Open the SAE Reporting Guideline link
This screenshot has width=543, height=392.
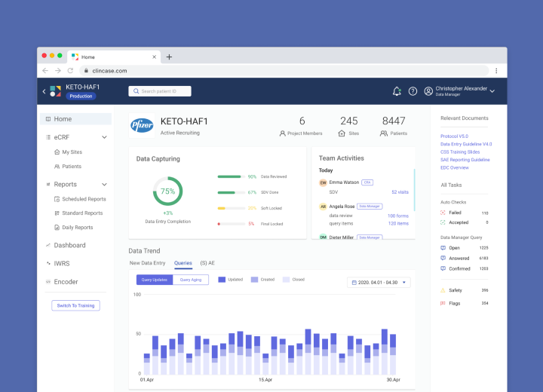(x=465, y=160)
